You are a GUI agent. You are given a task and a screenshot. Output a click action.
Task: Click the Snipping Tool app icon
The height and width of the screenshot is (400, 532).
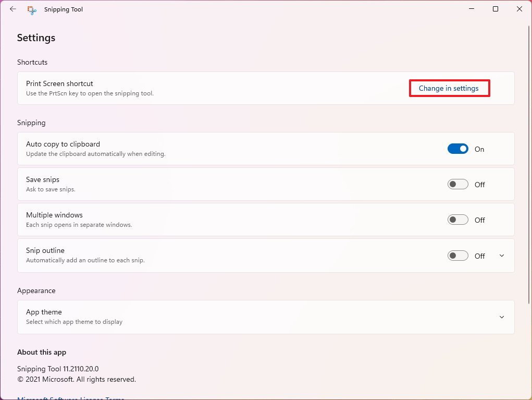pyautogui.click(x=32, y=10)
